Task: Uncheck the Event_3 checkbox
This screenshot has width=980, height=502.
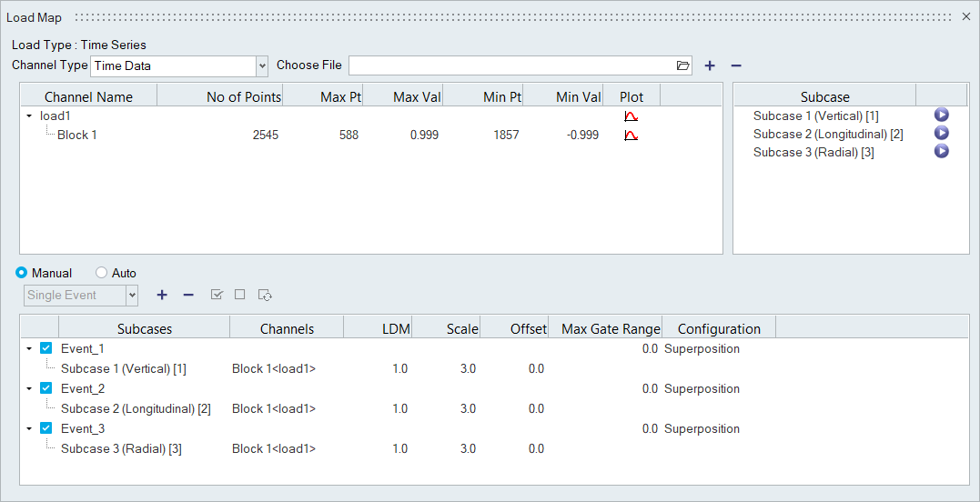Action: pyautogui.click(x=46, y=428)
